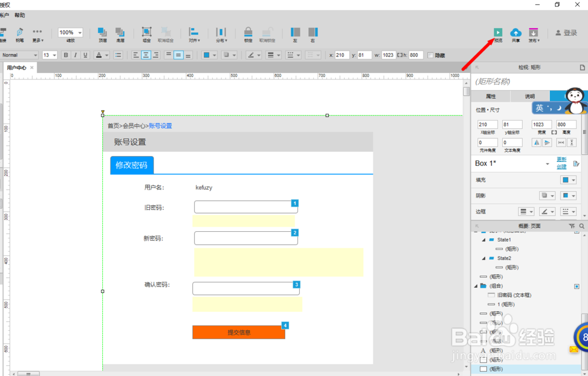Click the Width (宽度) field showing 1023

coord(542,125)
